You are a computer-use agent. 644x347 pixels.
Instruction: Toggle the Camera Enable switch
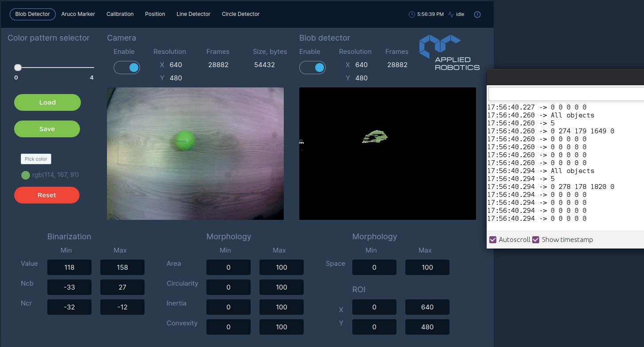[127, 68]
